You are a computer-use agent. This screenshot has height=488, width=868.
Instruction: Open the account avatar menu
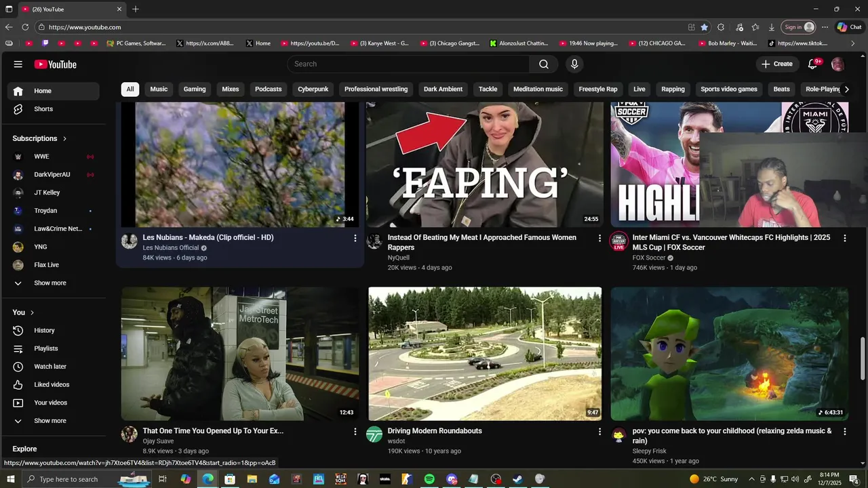pyautogui.click(x=837, y=64)
